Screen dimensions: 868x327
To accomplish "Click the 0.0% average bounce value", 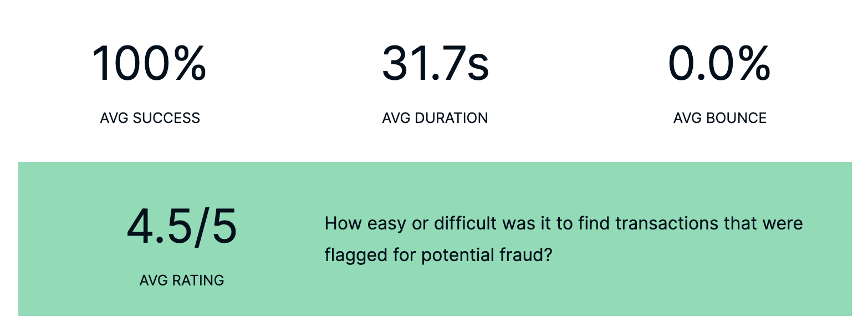I will 719,64.
